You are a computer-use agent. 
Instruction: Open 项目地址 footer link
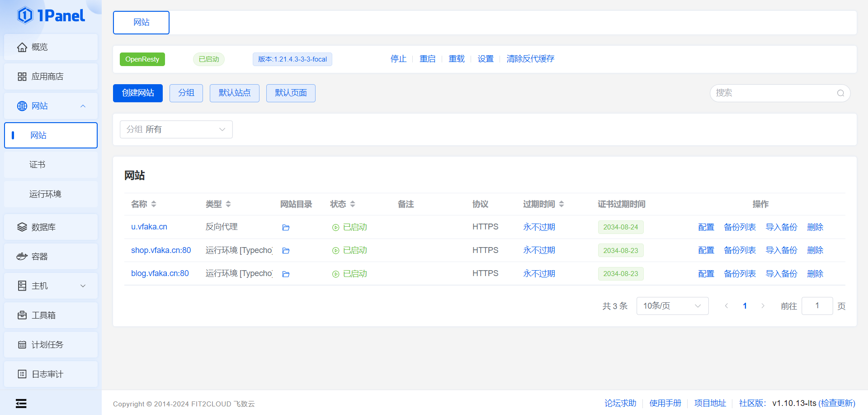click(x=710, y=403)
